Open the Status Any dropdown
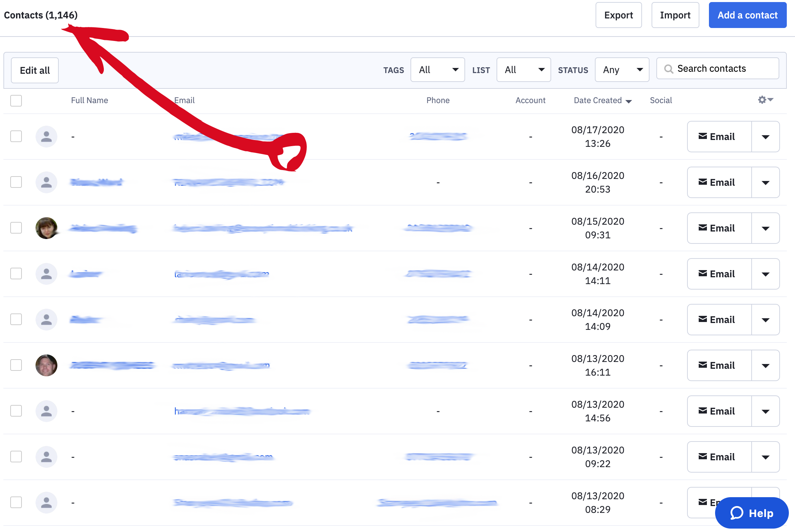 [x=622, y=70]
